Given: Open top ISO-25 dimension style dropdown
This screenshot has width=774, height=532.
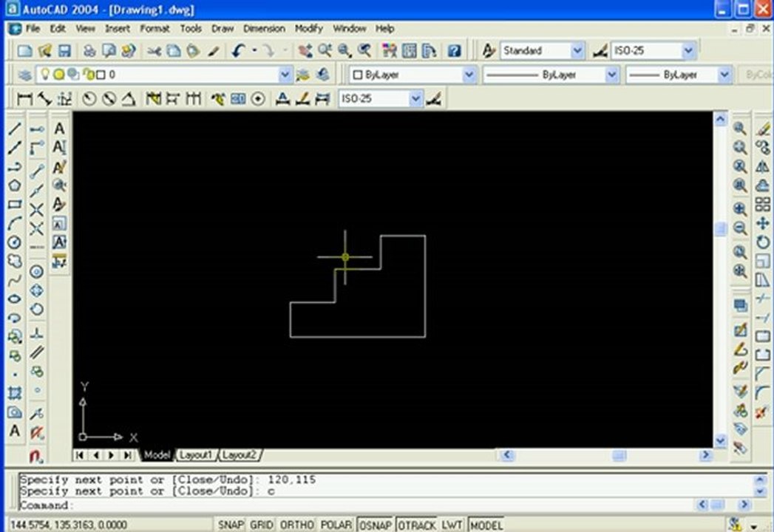Looking at the screenshot, I should point(688,50).
